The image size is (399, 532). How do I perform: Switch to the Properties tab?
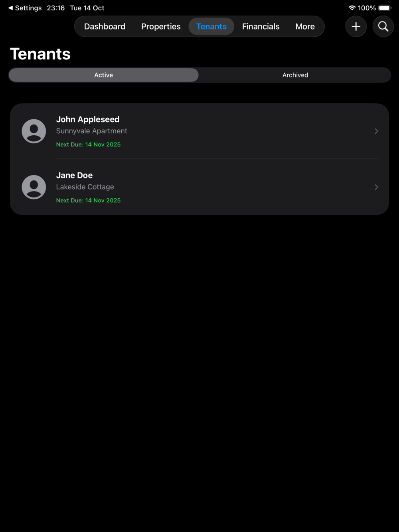(161, 26)
